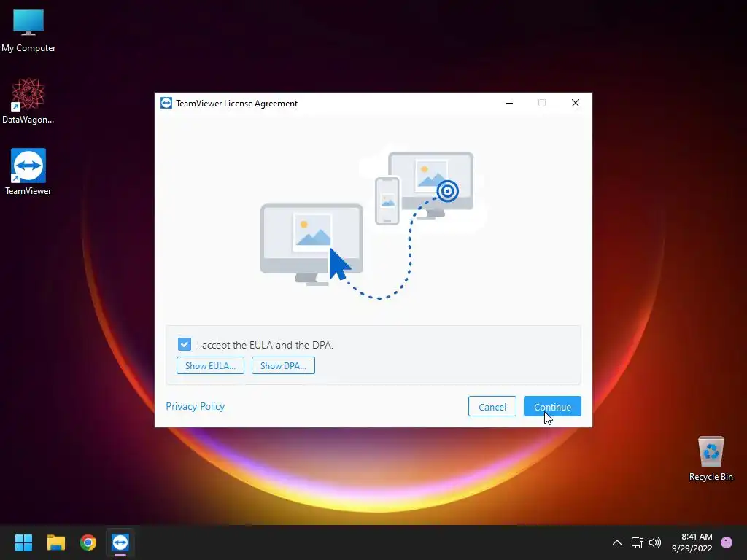Screen dimensions: 747x560
Task: Select the DataWagon desktop shortcut
Action: [28, 101]
